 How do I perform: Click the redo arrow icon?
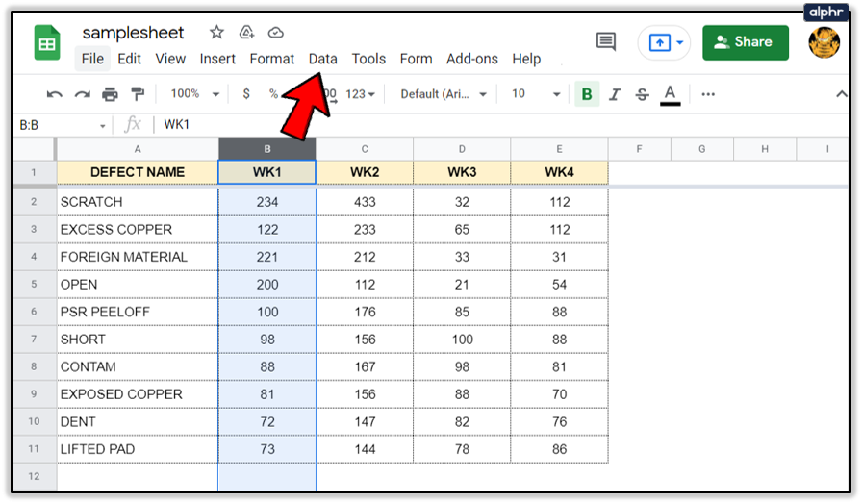coord(82,94)
